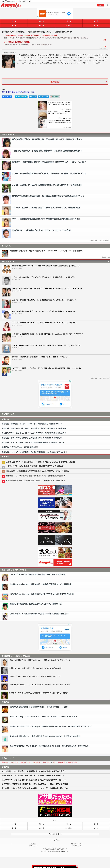Screen dimensions: 110x868
Task: Expand the article with 全文を読む
Action: (x=55, y=82)
